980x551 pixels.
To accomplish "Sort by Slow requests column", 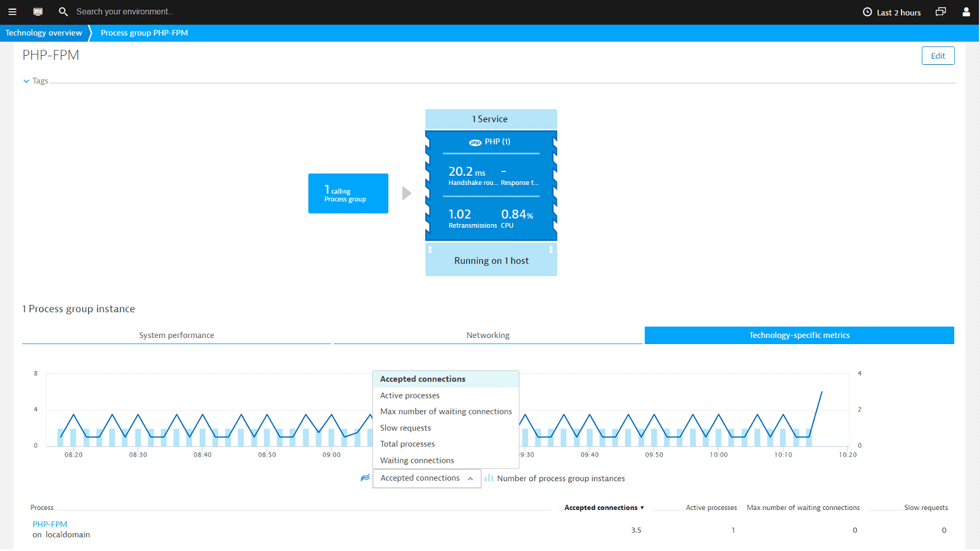I will (x=925, y=508).
